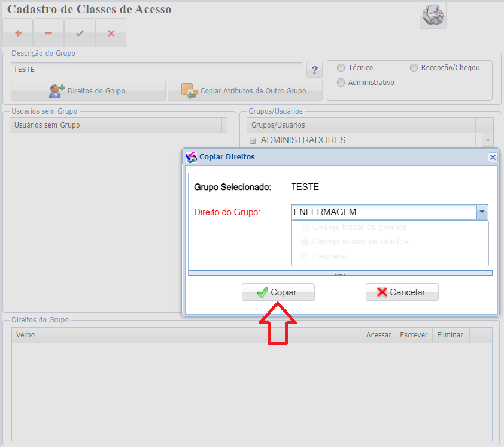The height and width of the screenshot is (447, 504).
Task: Confirm with the green checkmark toolbar icon
Action: click(80, 33)
